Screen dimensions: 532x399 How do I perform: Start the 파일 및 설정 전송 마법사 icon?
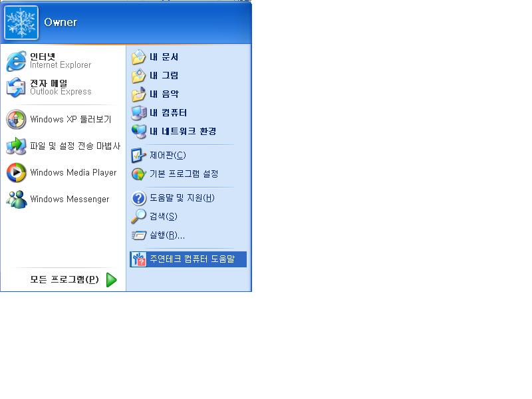[x=16, y=146]
